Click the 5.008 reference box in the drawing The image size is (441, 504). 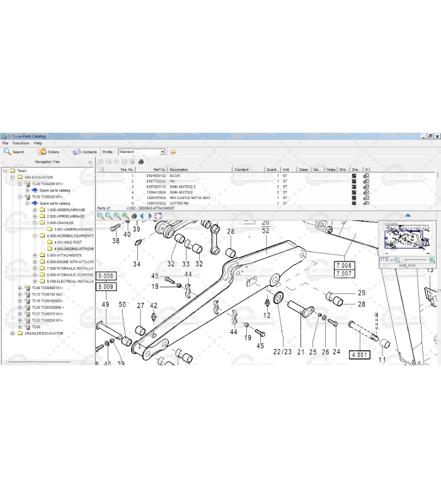106,276
